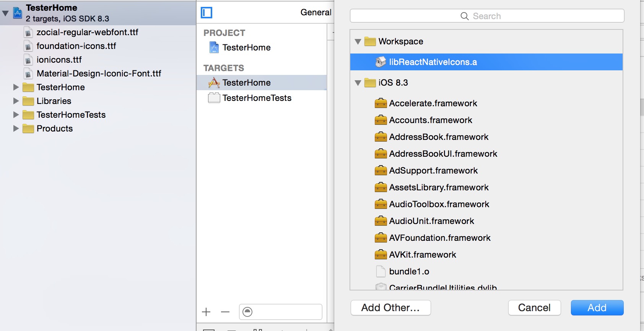The image size is (644, 331).
Task: Select TesterHomeTests target row
Action: (x=262, y=98)
